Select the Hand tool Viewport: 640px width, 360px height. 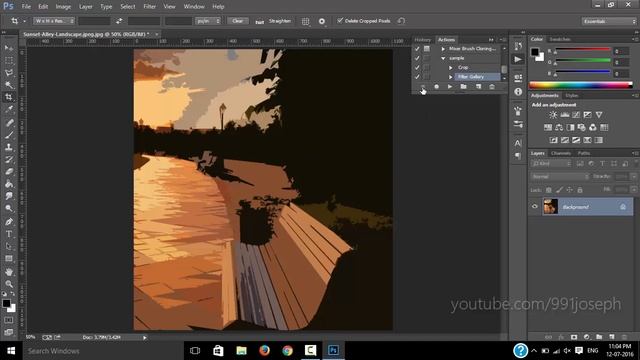(x=9, y=271)
